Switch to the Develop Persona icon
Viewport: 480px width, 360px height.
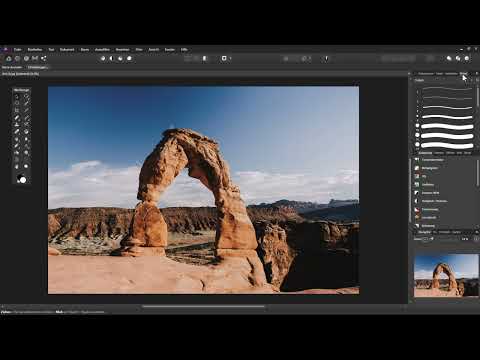(x=26, y=58)
